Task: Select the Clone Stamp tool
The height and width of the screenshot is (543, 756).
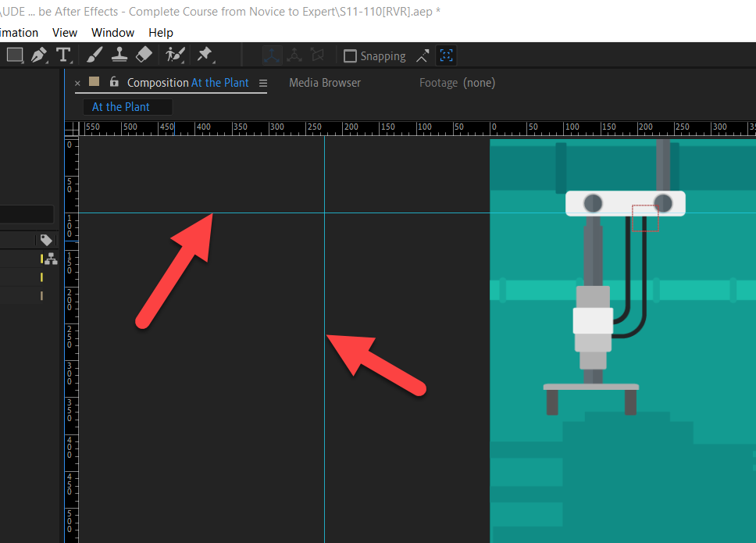Action: [x=120, y=55]
